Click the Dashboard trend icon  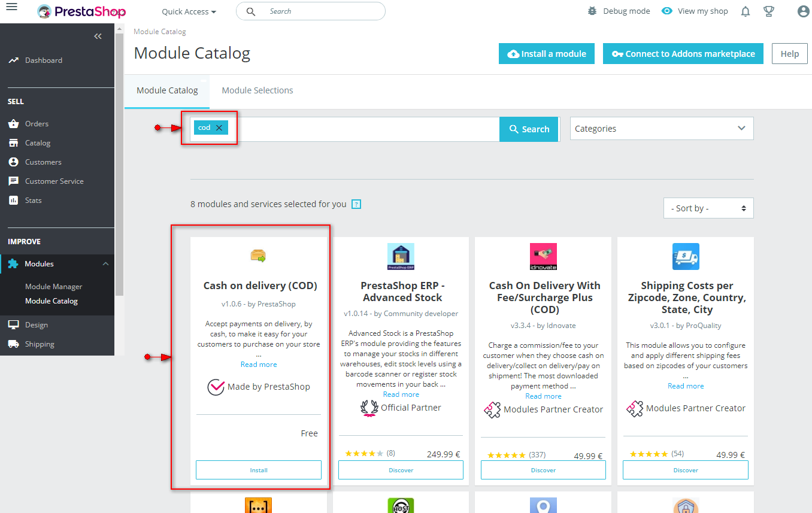(13, 60)
